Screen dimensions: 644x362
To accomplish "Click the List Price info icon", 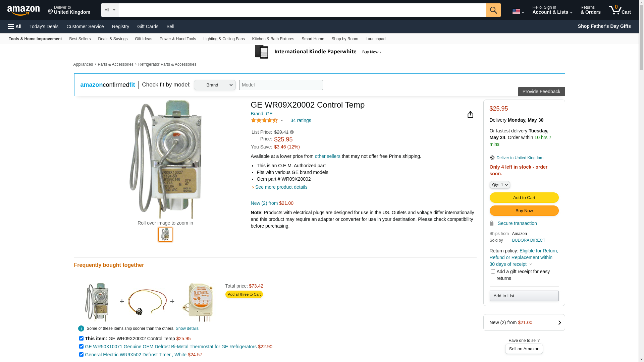I will point(292,132).
